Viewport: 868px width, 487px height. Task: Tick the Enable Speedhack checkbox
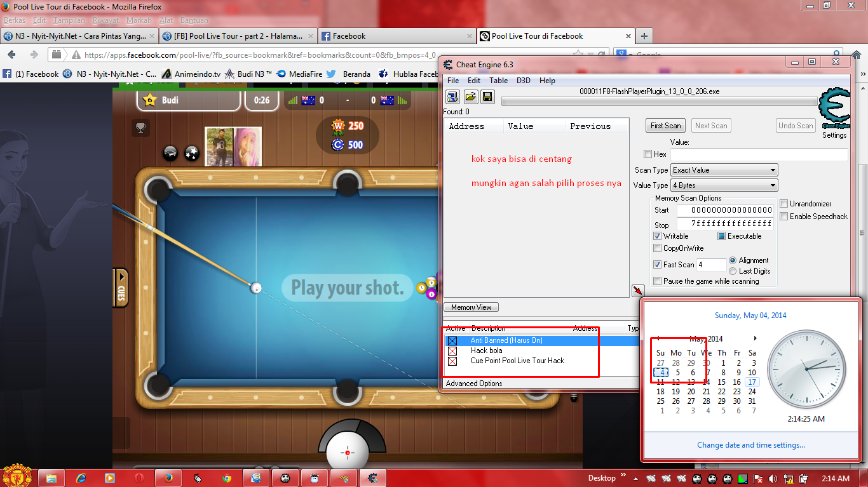coord(784,217)
